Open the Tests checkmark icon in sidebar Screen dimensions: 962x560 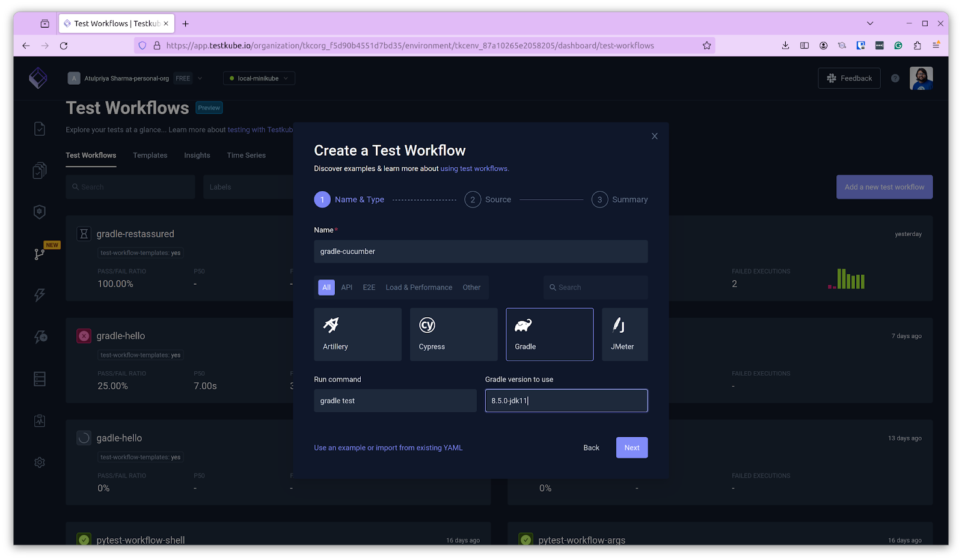coord(40,129)
